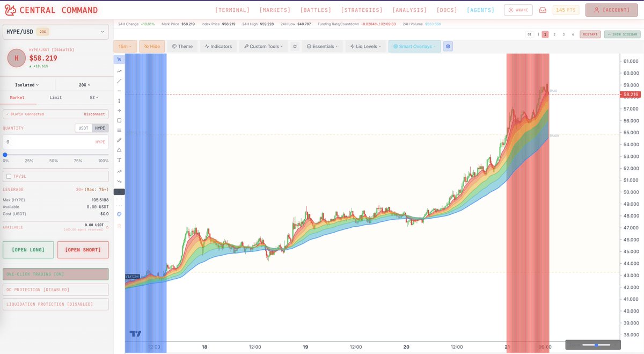Open the Agents nav item
Screen dimensions: 644x354
[481, 10]
